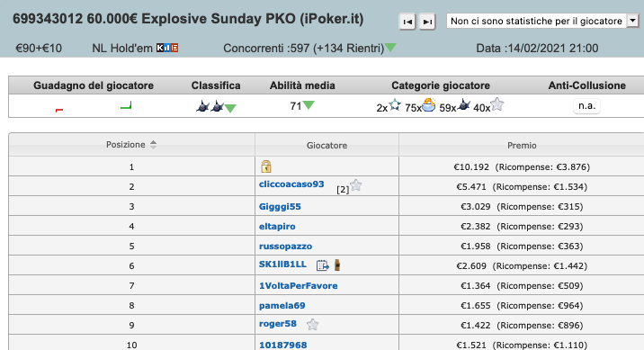Screen dimensions: 644x350
Task: Click the green profit indicator in Guadagno
Action: 126,105
